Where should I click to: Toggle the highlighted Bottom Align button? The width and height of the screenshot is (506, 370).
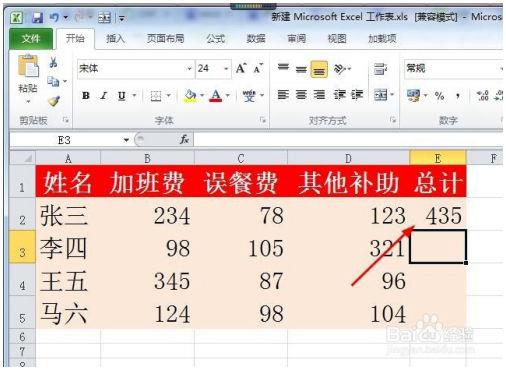tap(319, 69)
